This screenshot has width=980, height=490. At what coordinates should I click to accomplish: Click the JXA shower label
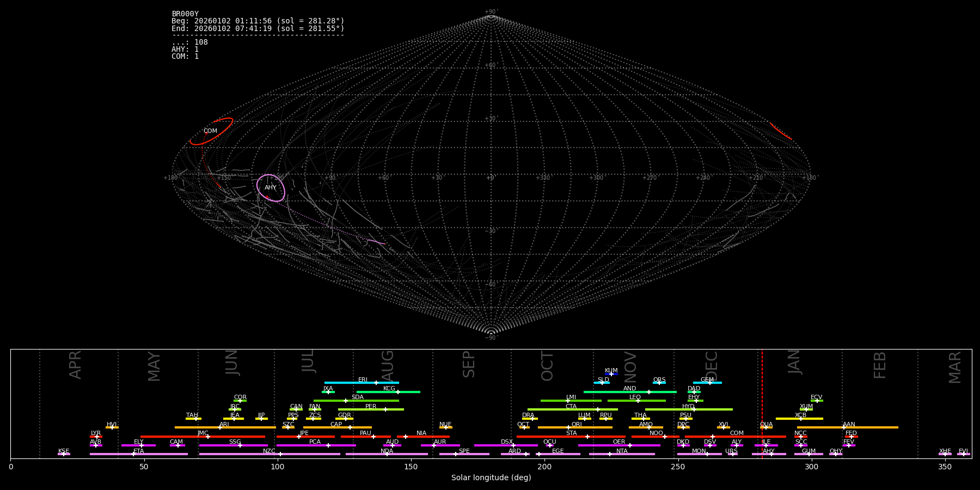[x=328, y=389]
